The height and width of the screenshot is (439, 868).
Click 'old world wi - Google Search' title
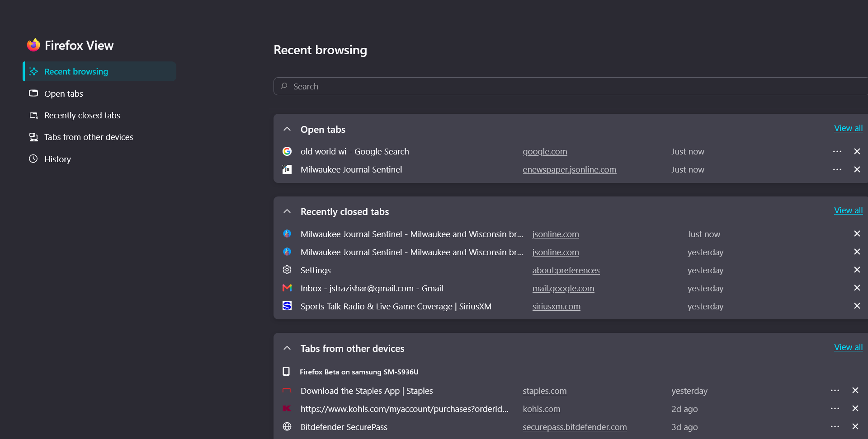(x=355, y=152)
